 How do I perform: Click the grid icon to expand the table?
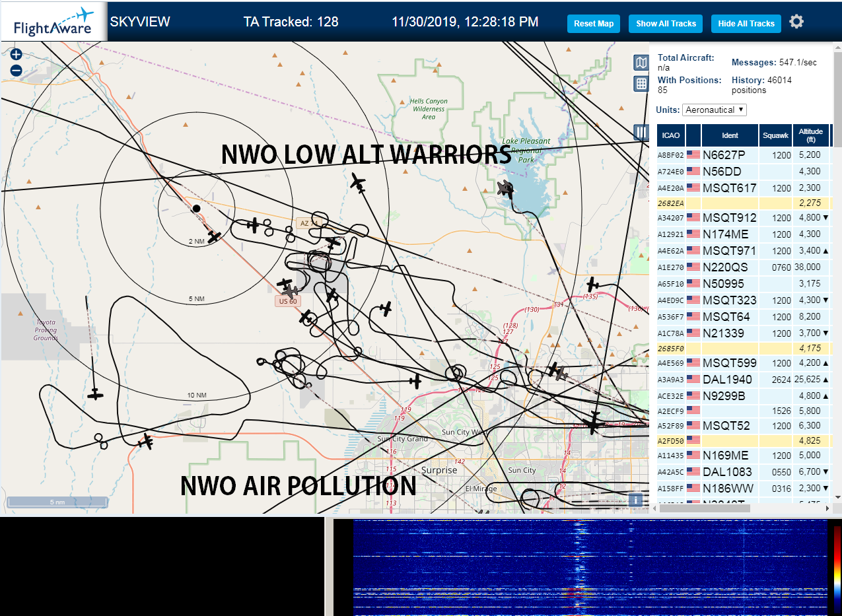pos(641,83)
